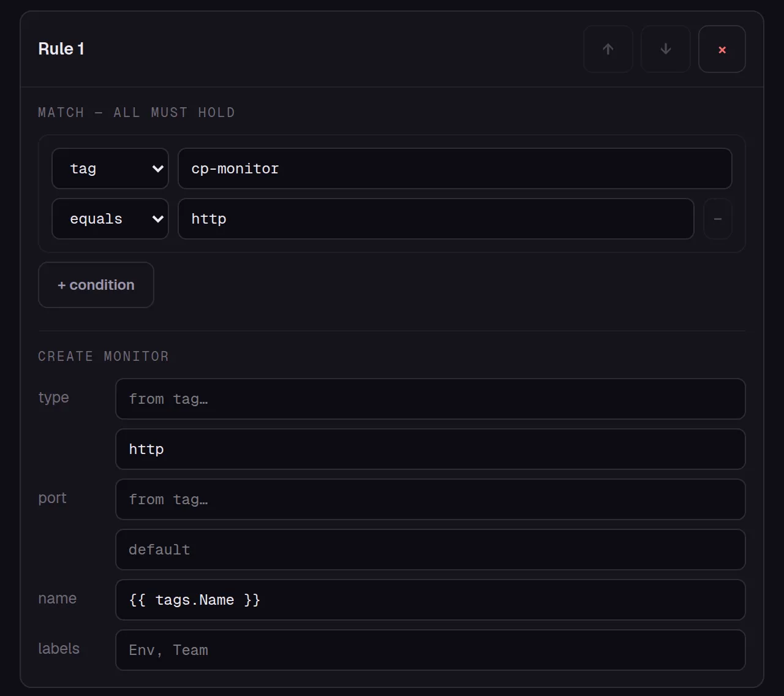Image resolution: width=784 pixels, height=696 pixels.
Task: Edit the http match value field
Action: click(436, 219)
